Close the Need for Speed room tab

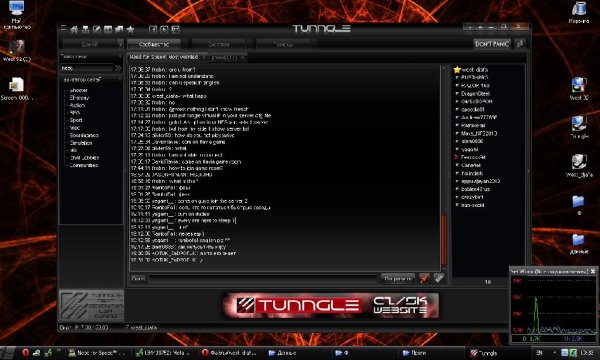(204, 57)
